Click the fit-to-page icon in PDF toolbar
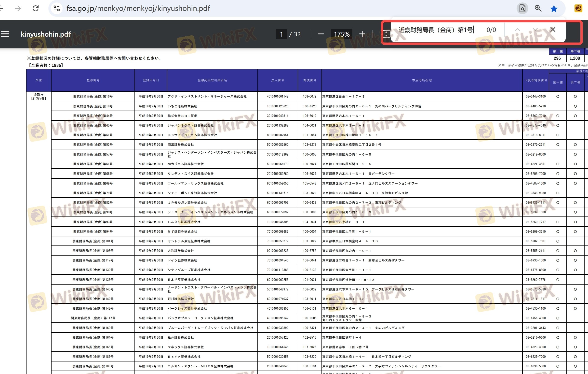Screen dimensions: 588x374 tap(386, 34)
